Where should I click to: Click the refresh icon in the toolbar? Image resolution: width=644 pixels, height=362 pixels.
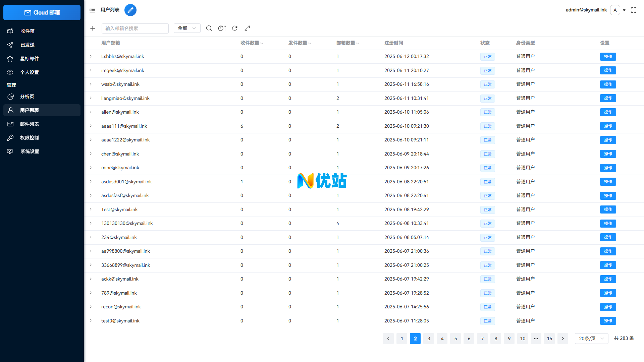(x=235, y=28)
